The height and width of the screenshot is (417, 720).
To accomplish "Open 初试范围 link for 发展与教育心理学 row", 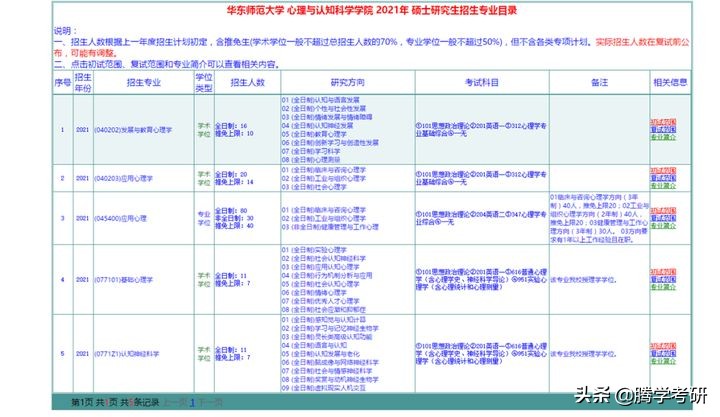I will [663, 122].
